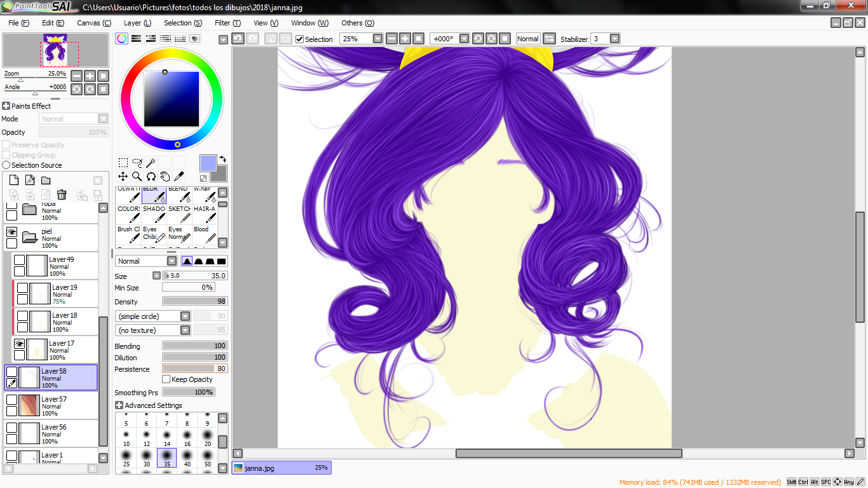The image size is (868, 488).
Task: Select brush size 40 preset
Action: pos(187,457)
